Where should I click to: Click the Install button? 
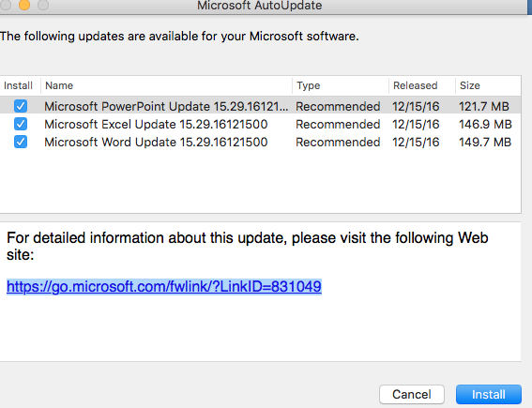(489, 395)
